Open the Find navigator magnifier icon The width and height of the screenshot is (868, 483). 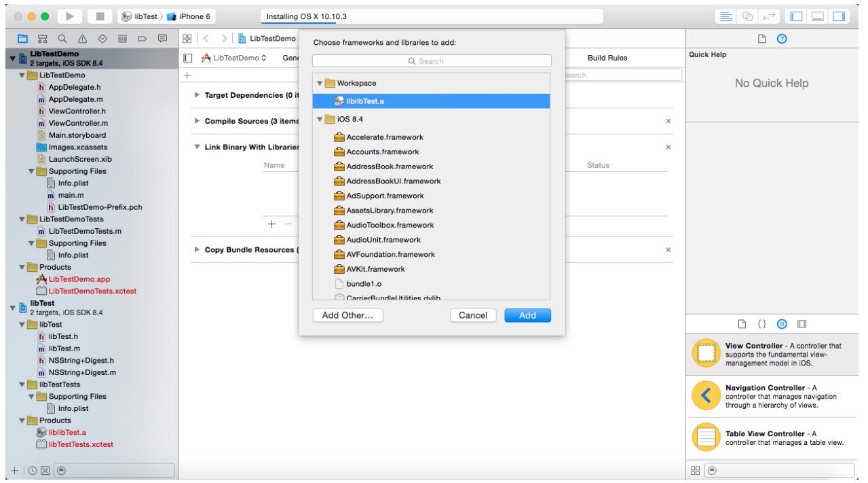[x=62, y=39]
